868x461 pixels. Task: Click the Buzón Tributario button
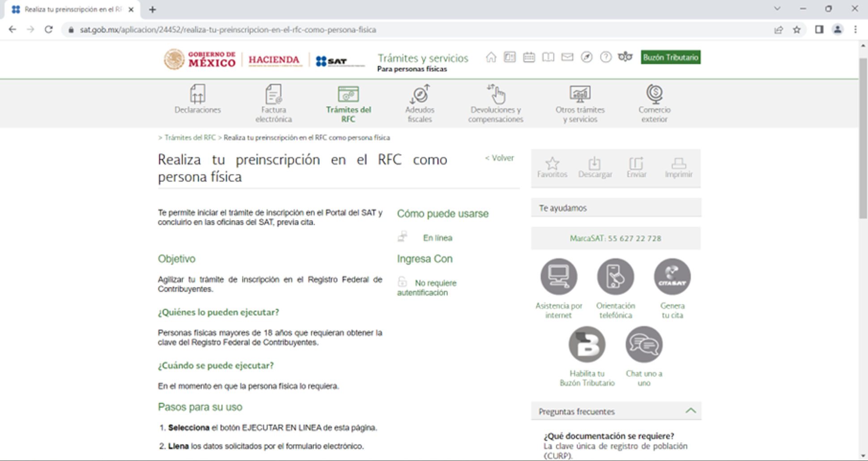[670, 57]
